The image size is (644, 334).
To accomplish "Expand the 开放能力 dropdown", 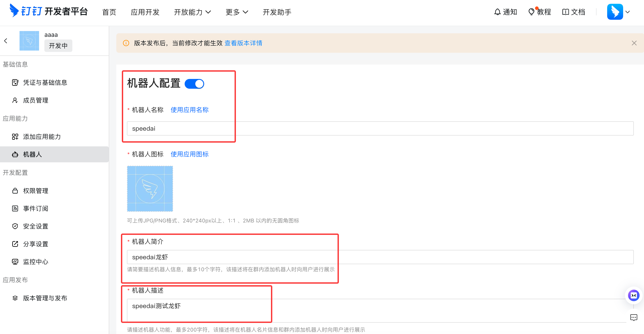I will pyautogui.click(x=192, y=12).
